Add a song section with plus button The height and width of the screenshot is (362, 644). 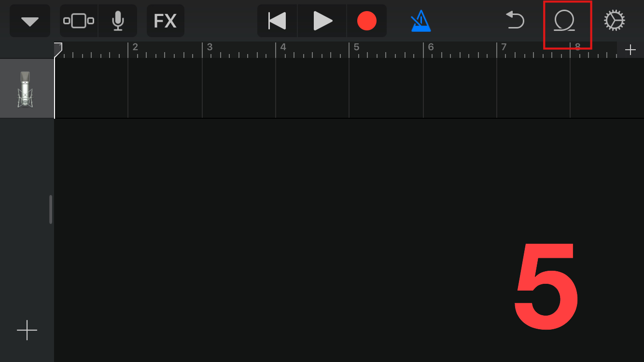(630, 50)
